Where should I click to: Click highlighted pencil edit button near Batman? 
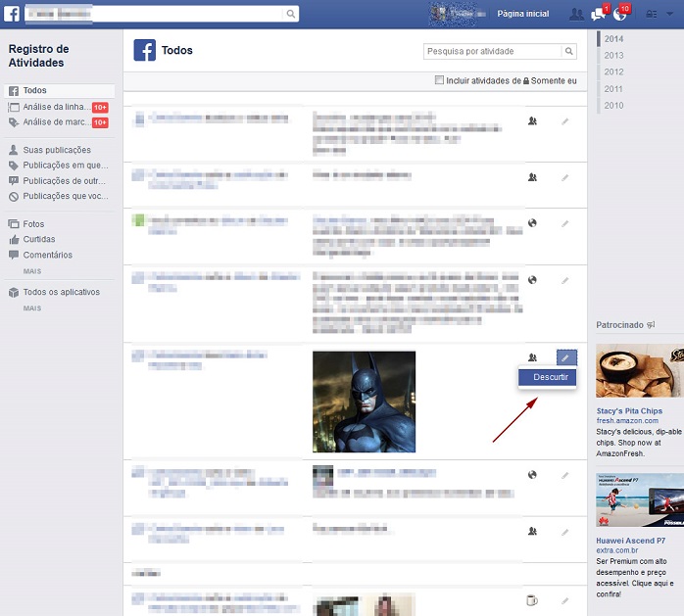[566, 357]
